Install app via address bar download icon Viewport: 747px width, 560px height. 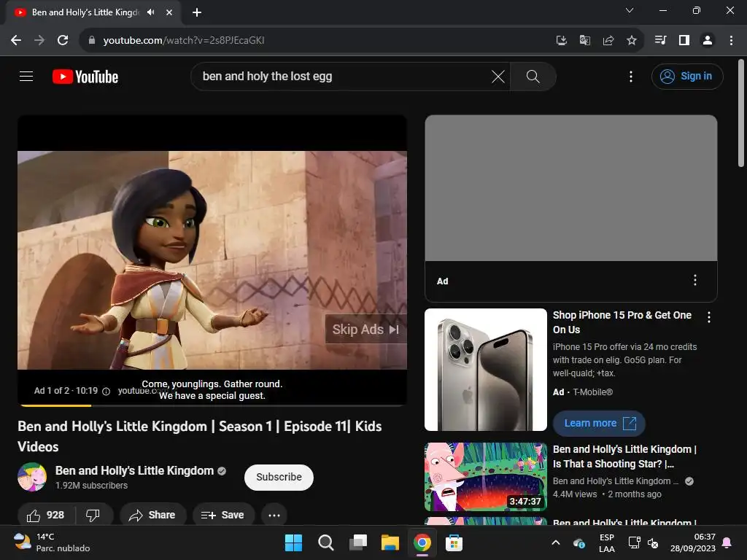[x=561, y=41]
